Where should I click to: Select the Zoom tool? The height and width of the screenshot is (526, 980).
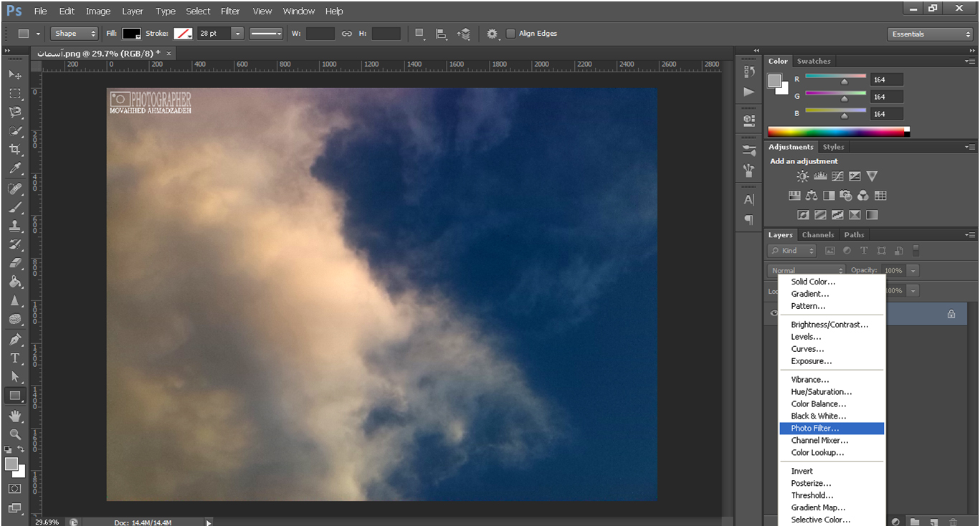coord(14,434)
